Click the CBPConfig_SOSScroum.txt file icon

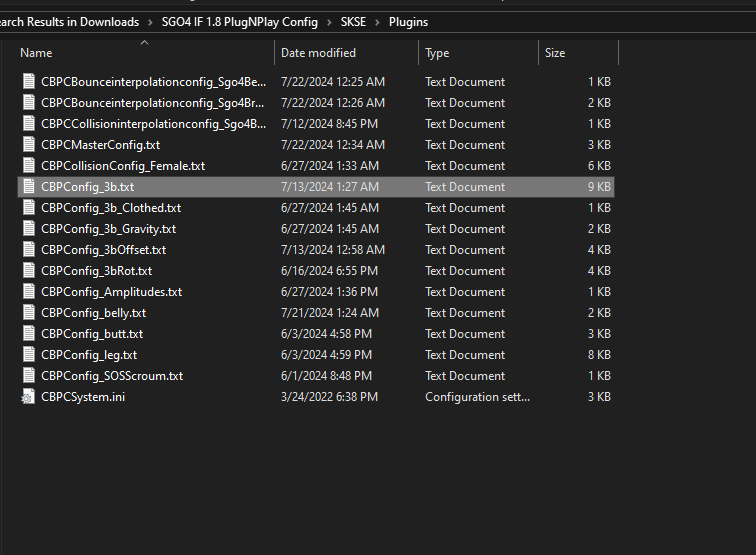point(29,376)
